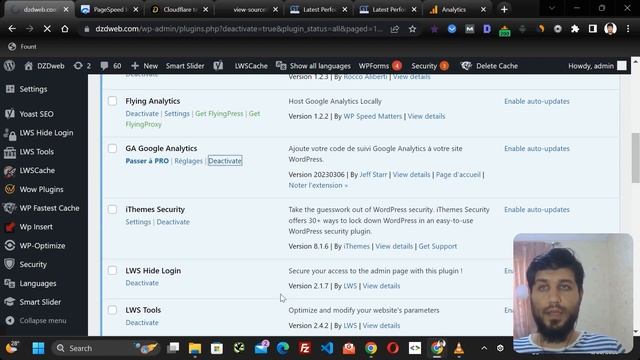Open Chrome extensions puzzle icon
The width and height of the screenshot is (640, 360).
pyautogui.click(x=575, y=29)
